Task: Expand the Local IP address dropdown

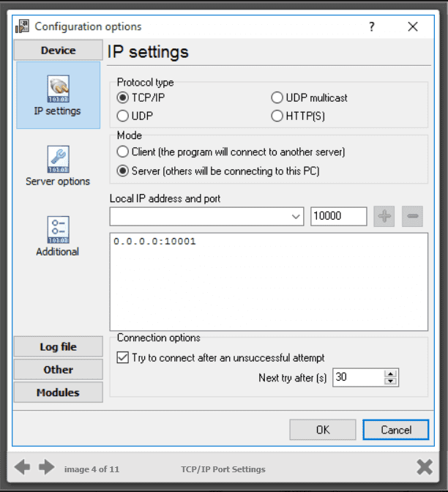Action: pos(296,217)
